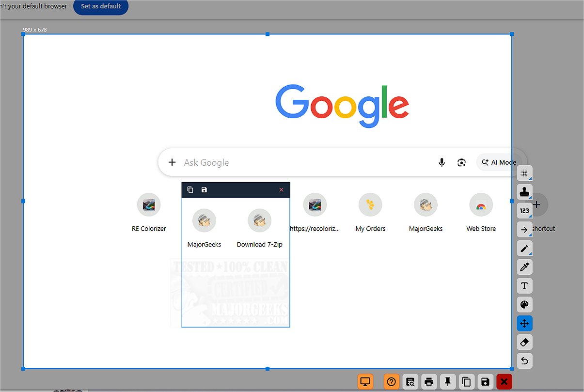The height and width of the screenshot is (392, 584).
Task: Undo the last annotation
Action: [524, 361]
